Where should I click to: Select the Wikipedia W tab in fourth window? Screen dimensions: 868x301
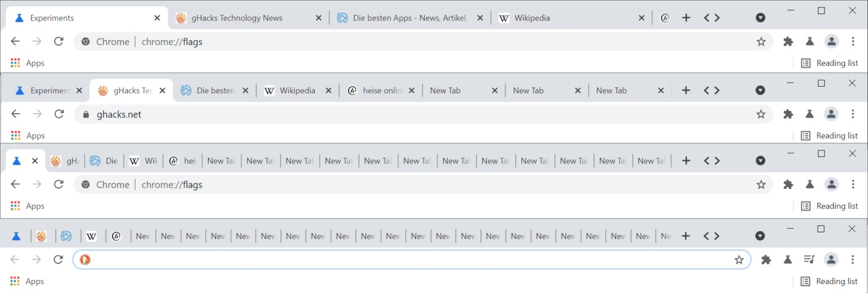[x=92, y=236]
